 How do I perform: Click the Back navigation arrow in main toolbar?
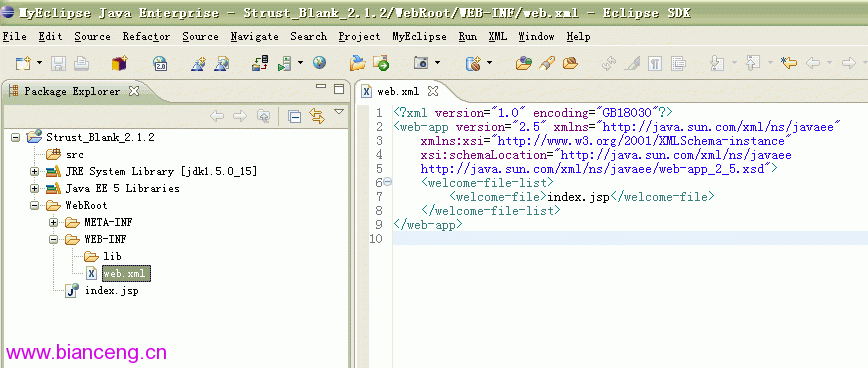pos(813,63)
